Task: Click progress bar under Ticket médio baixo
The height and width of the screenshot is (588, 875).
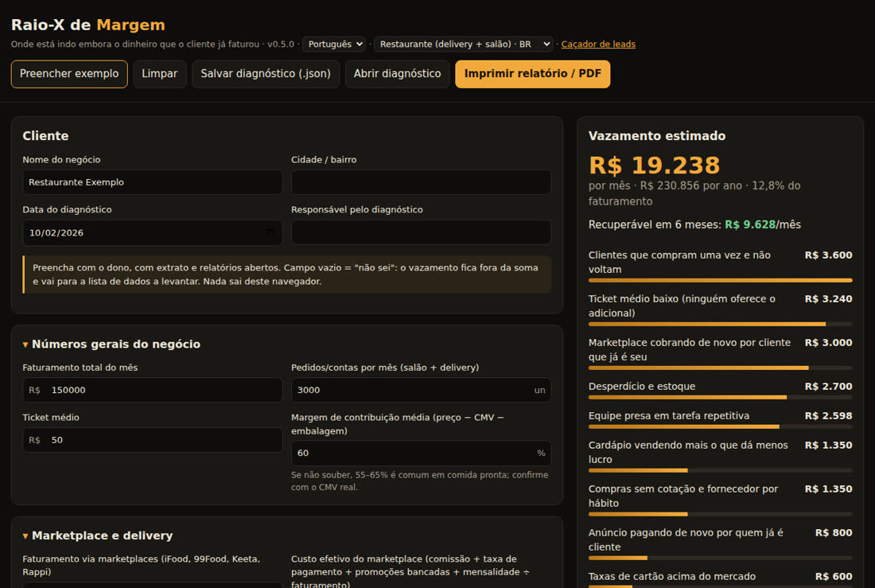Action: pos(720,324)
